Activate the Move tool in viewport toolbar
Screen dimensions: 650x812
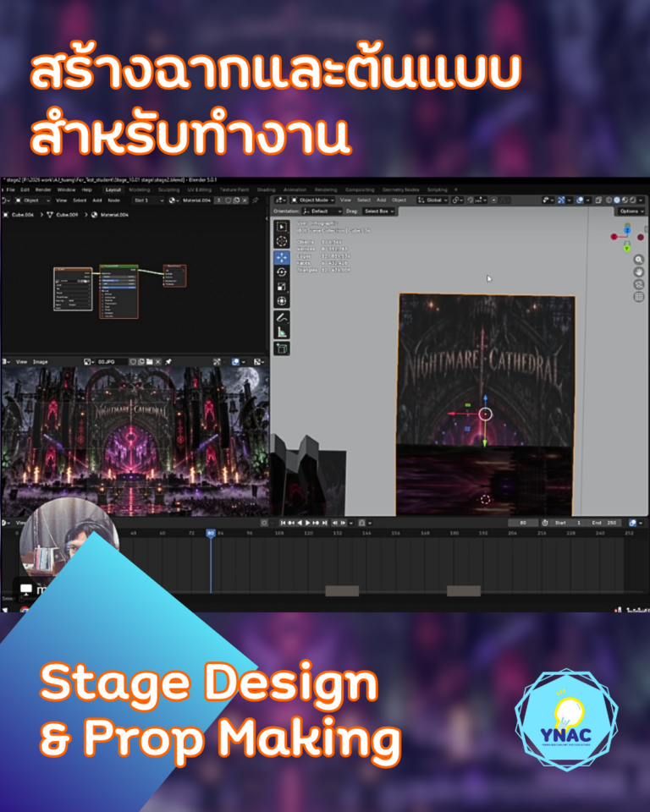[282, 257]
